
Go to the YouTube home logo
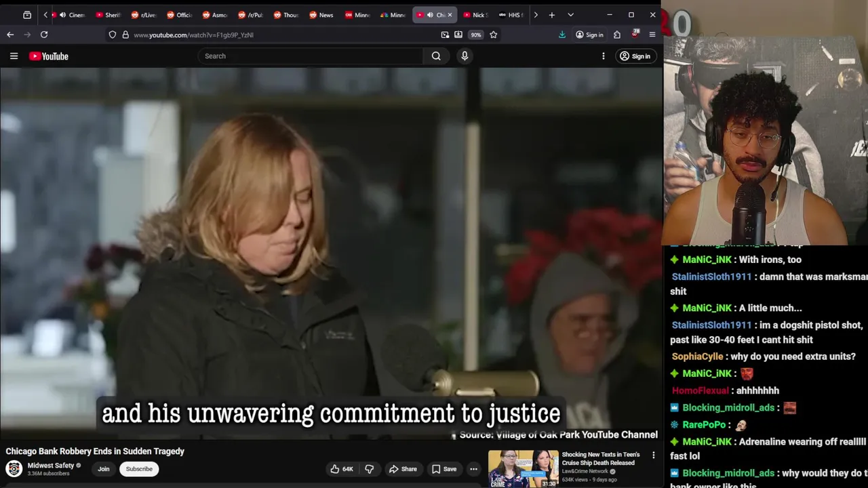pos(49,56)
